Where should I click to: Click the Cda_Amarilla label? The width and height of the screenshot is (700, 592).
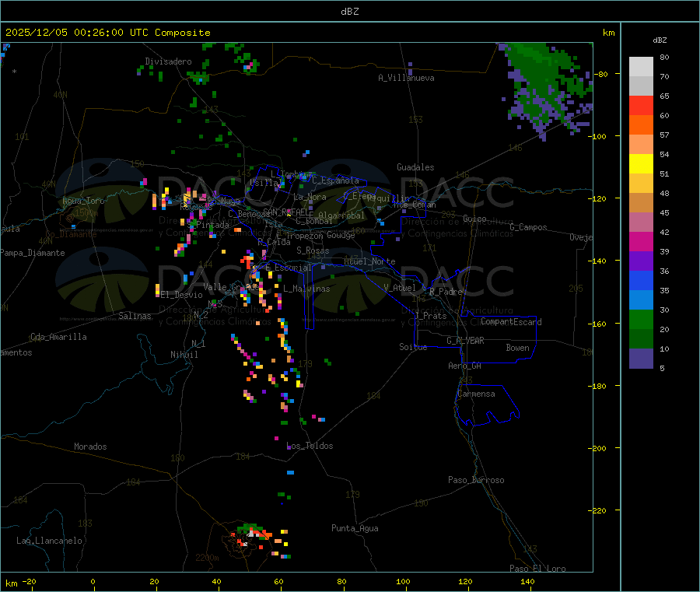(58, 337)
